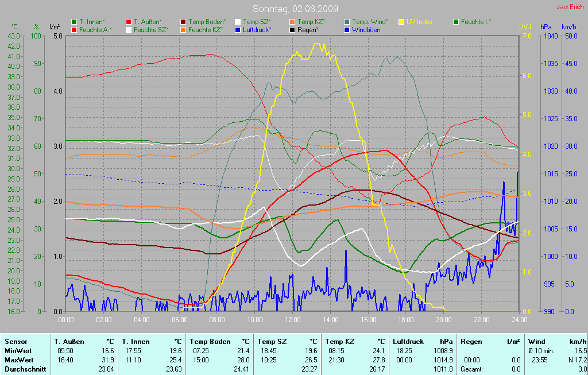The width and height of the screenshot is (588, 375).
Task: Click the Temp SZ min time 18:45
Action: coord(269,351)
